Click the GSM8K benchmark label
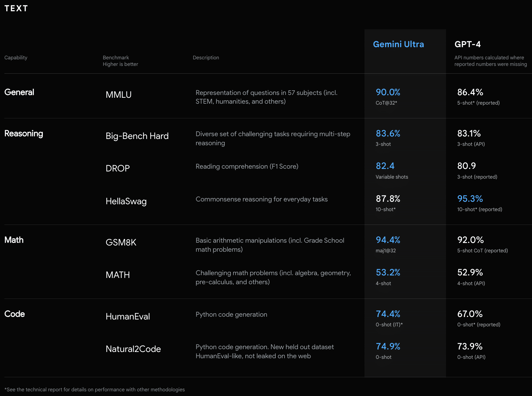532x396 pixels. pyautogui.click(x=121, y=242)
